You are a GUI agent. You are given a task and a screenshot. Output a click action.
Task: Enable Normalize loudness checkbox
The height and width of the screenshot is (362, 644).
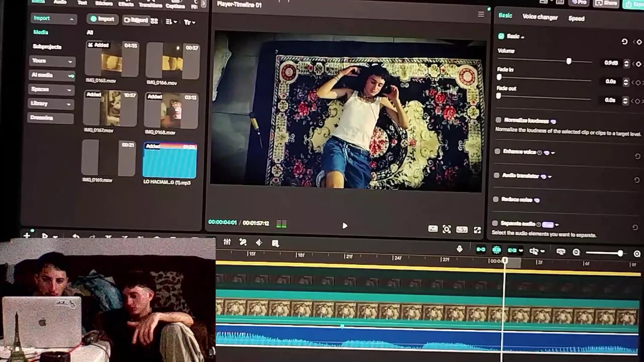click(499, 120)
